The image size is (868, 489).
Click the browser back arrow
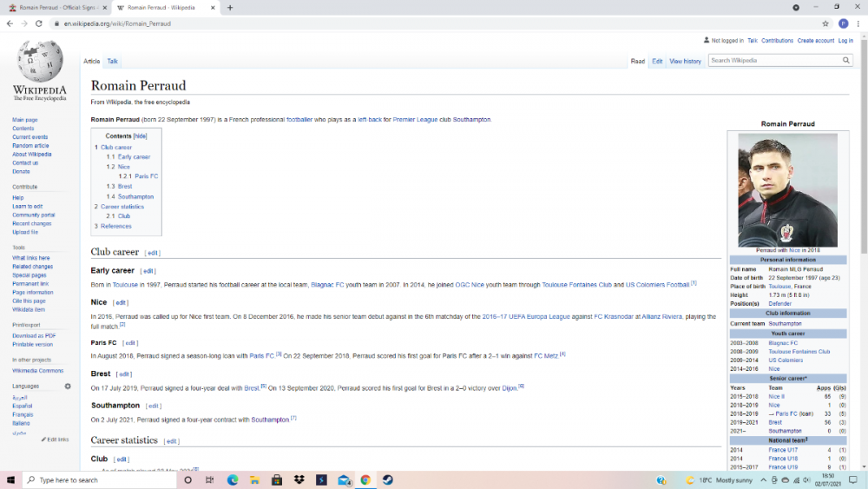[x=10, y=23]
